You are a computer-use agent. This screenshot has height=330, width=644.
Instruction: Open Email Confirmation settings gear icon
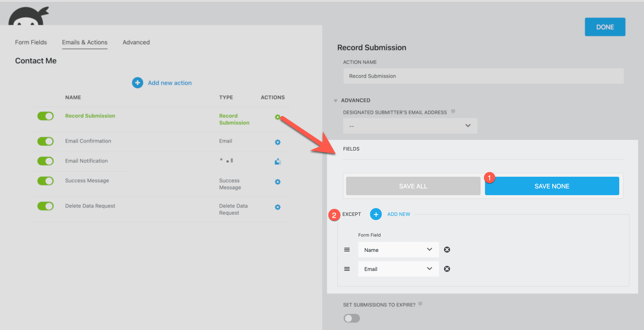pyautogui.click(x=278, y=142)
